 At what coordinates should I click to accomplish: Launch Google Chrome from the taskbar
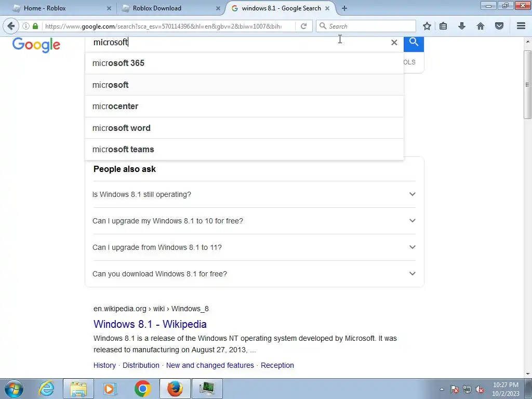tap(142, 389)
